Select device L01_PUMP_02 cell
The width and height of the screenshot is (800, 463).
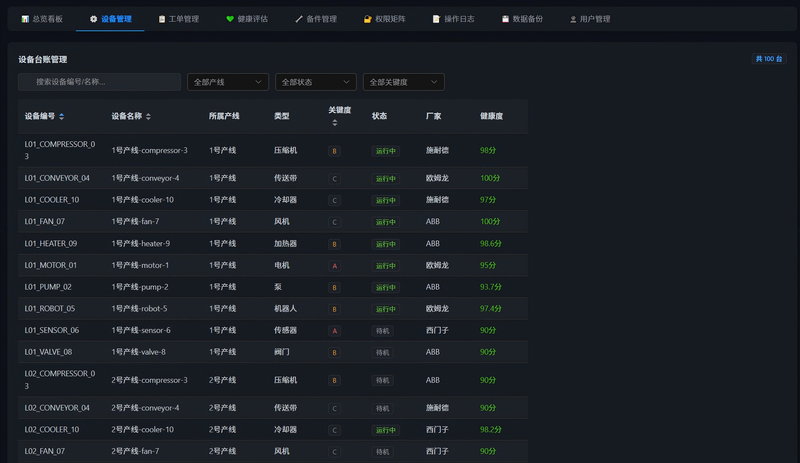tap(48, 287)
